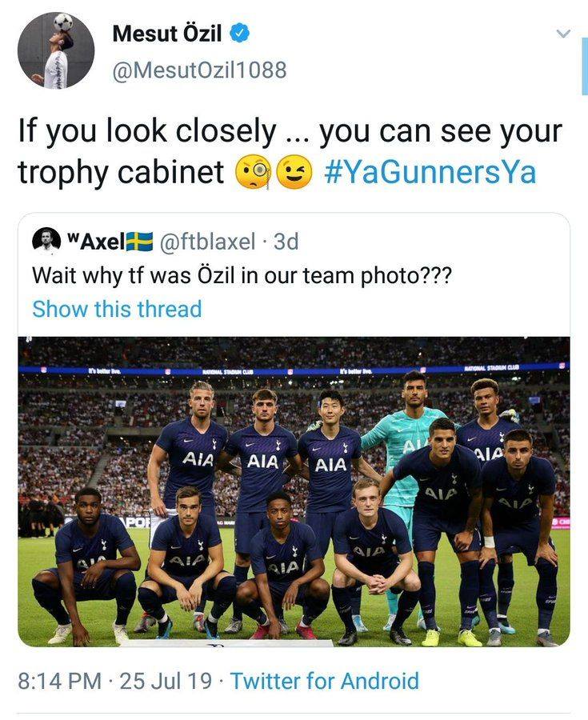This screenshot has width=588, height=720.
Task: Select the quoted tweet text about Özil
Action: (242, 275)
